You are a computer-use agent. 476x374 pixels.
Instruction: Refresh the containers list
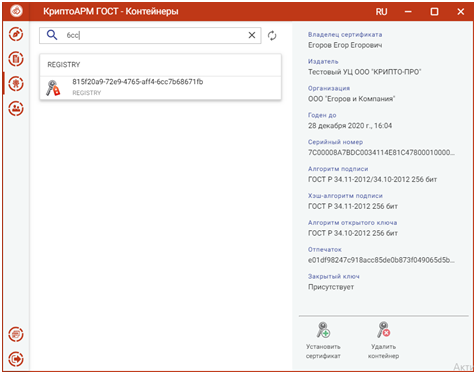(x=272, y=35)
